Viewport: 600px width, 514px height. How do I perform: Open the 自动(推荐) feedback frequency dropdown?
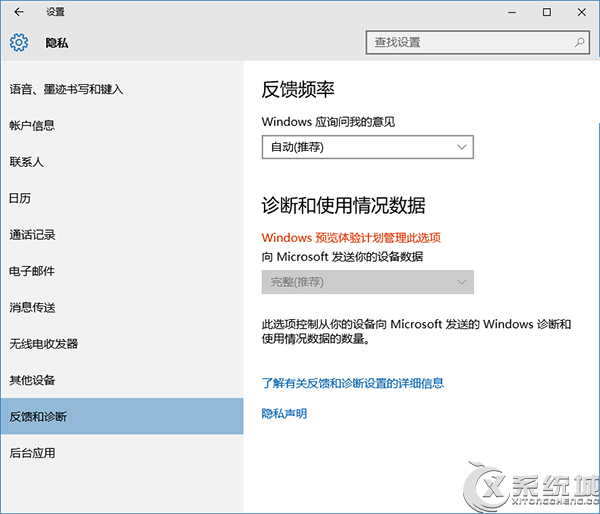pos(367,147)
